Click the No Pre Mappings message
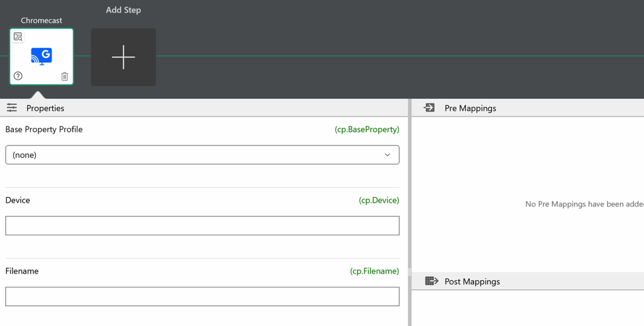This screenshot has height=326, width=644. pos(584,204)
